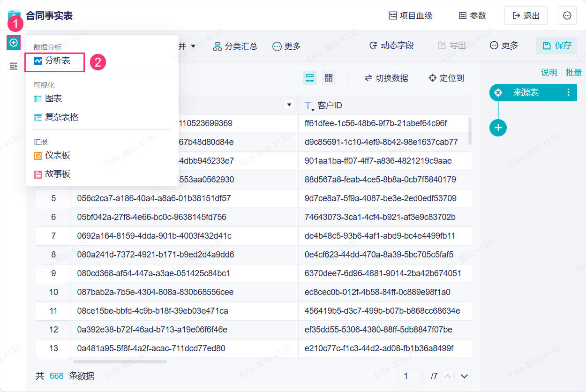The height and width of the screenshot is (392, 586).
Task: Open the header ellipsis more options button
Action: pyautogui.click(x=567, y=15)
